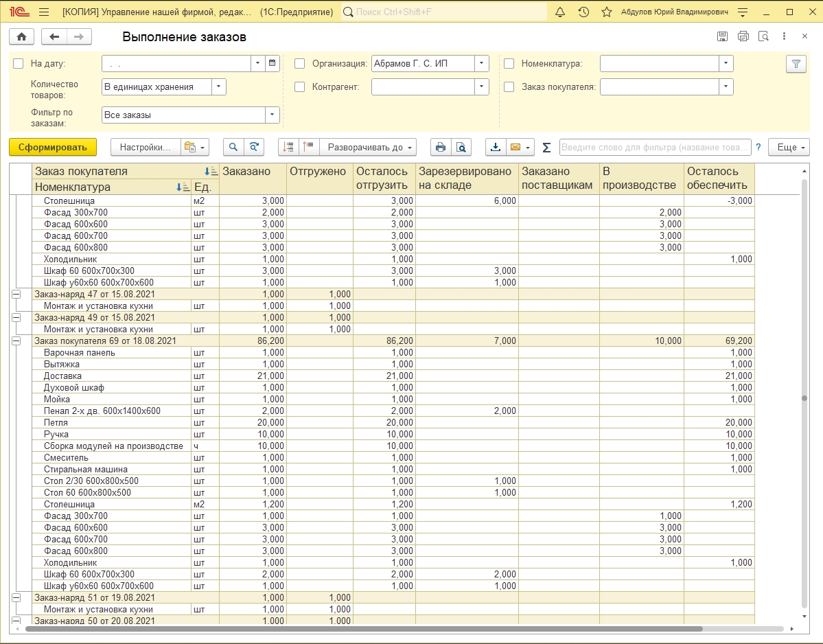The width and height of the screenshot is (823, 644).
Task: Open 'Разворачивать до' dropdown
Action: 368,148
